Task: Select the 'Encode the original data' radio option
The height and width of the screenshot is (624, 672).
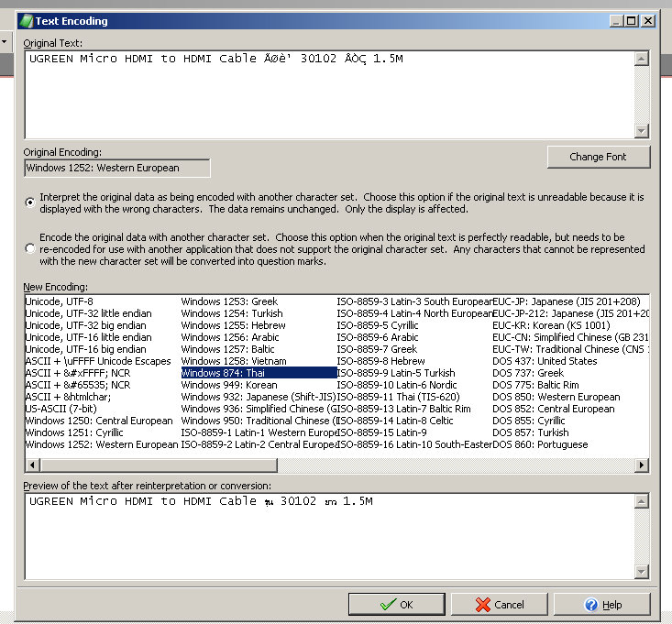Action: tap(30, 249)
